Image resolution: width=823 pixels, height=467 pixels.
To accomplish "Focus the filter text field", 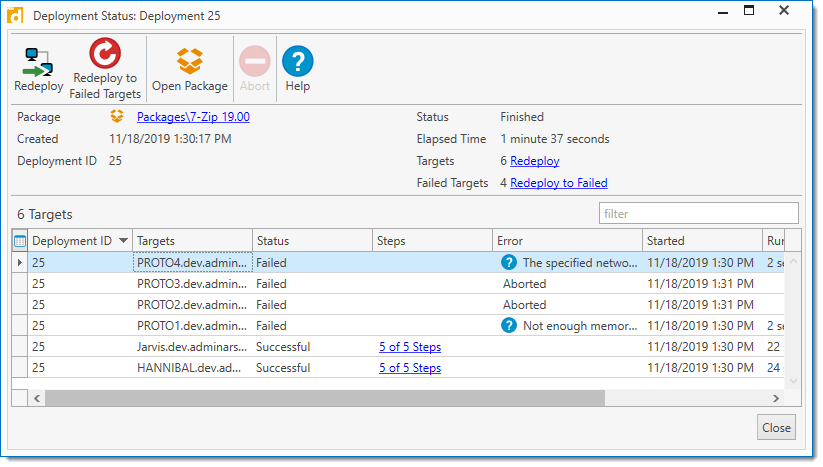I will [x=698, y=213].
